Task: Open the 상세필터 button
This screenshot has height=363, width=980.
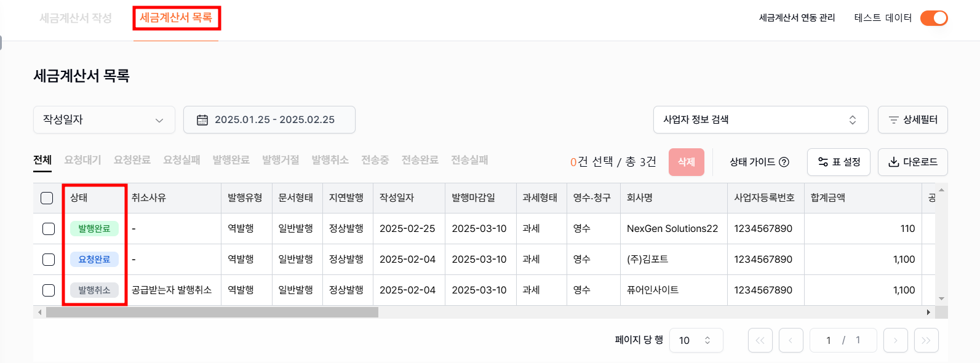Action: point(912,120)
